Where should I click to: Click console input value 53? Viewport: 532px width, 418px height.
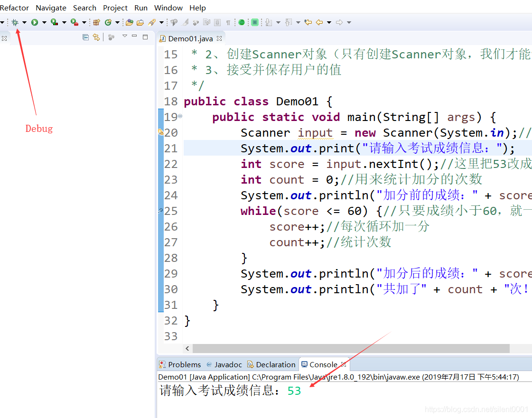pos(294,391)
